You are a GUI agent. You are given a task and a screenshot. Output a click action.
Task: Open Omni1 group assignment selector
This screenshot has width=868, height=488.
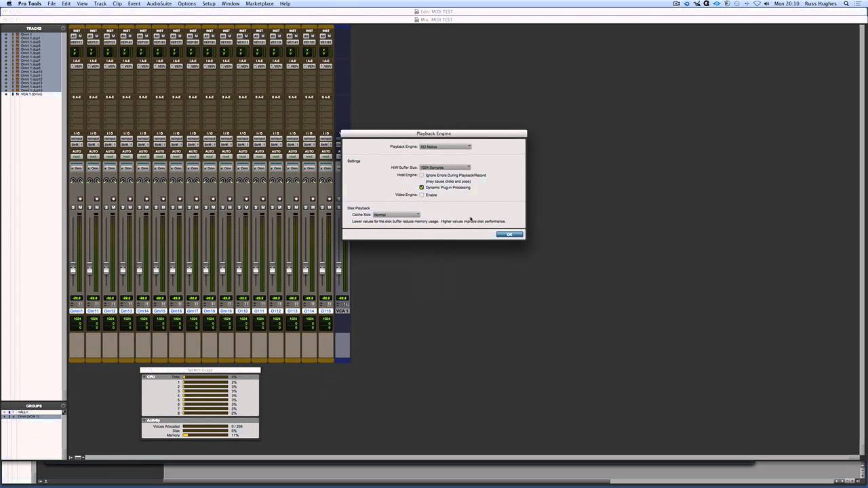tap(77, 168)
